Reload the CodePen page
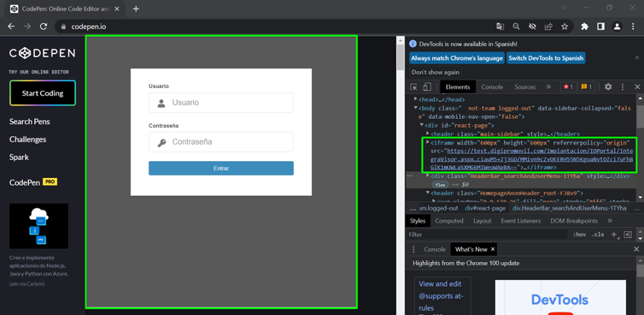The height and width of the screenshot is (315, 644). (x=43, y=27)
